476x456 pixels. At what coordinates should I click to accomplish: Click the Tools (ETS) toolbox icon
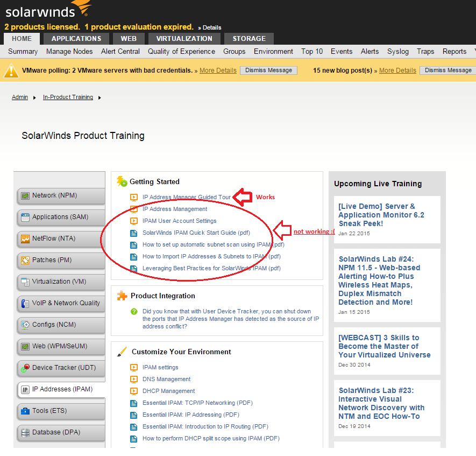click(x=25, y=411)
